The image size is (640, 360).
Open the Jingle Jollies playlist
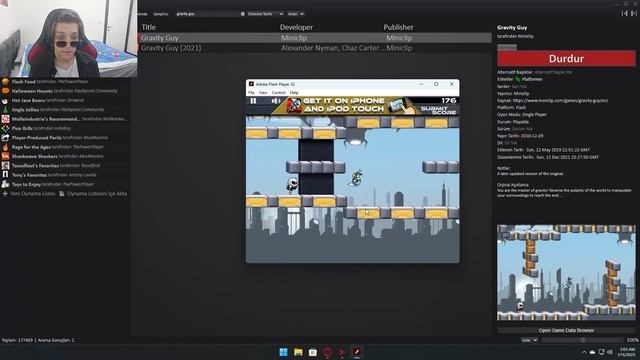(x=65, y=110)
